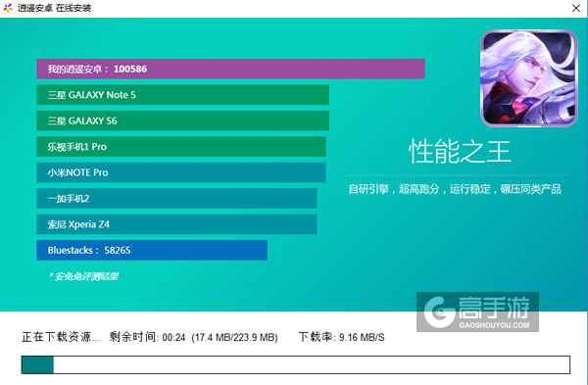Select the 我的逍遥安卓 100586 score bar

click(230, 69)
